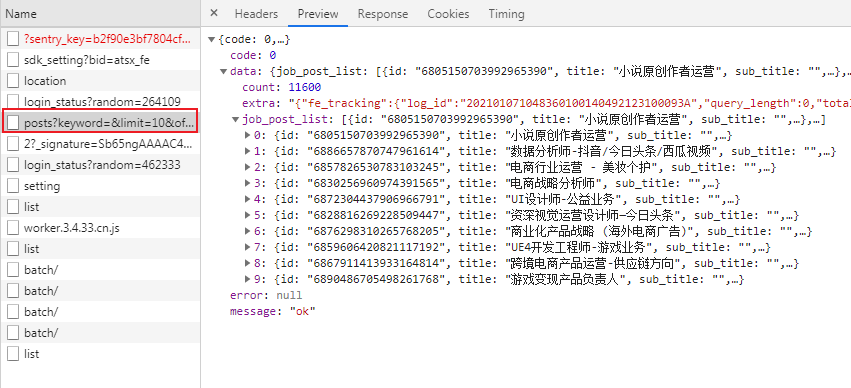Collapse the job_post_list array

tap(236, 119)
